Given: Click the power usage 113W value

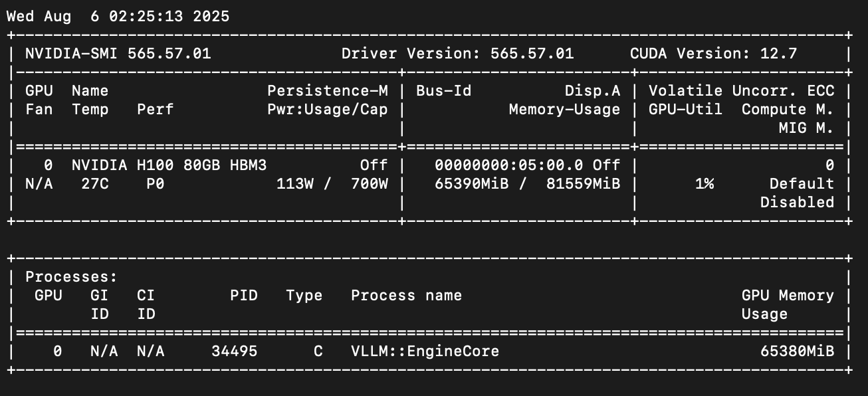Looking at the screenshot, I should [294, 183].
